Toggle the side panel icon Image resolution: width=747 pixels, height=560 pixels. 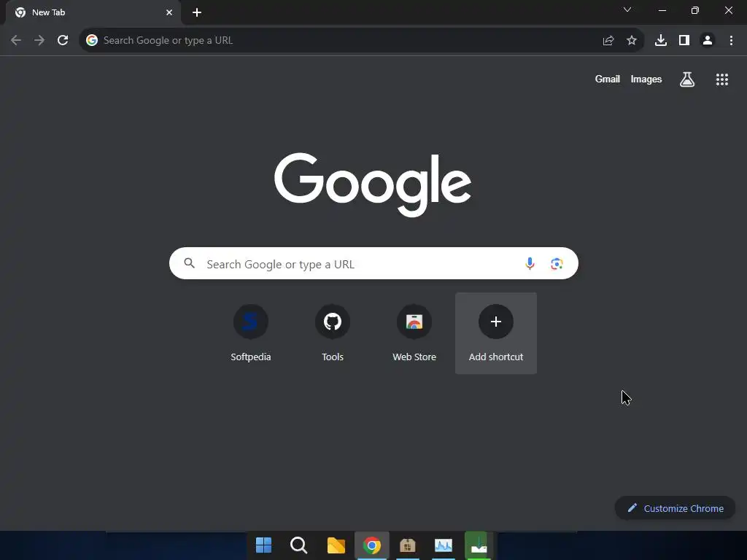pos(684,41)
